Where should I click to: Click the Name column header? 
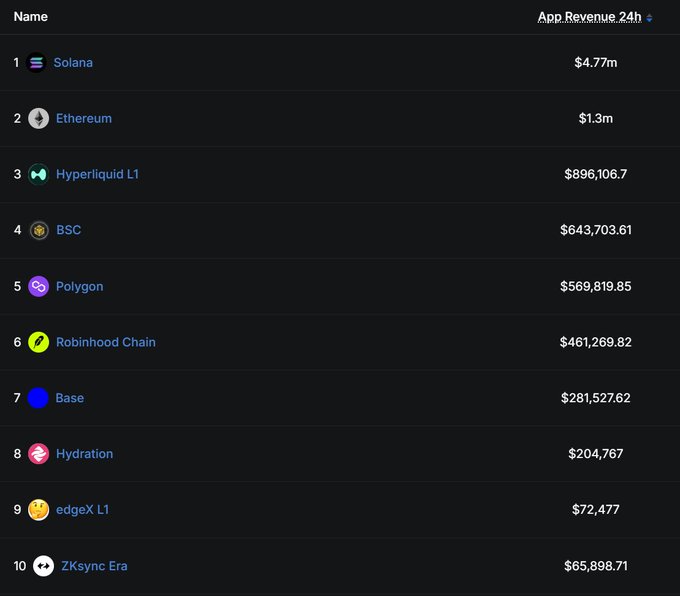(30, 16)
